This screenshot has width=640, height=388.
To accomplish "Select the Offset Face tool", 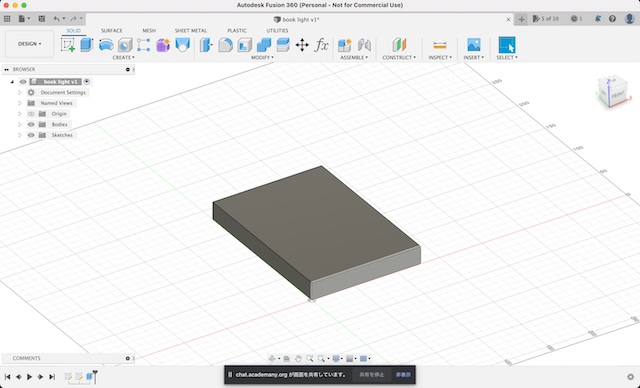I will 283,45.
